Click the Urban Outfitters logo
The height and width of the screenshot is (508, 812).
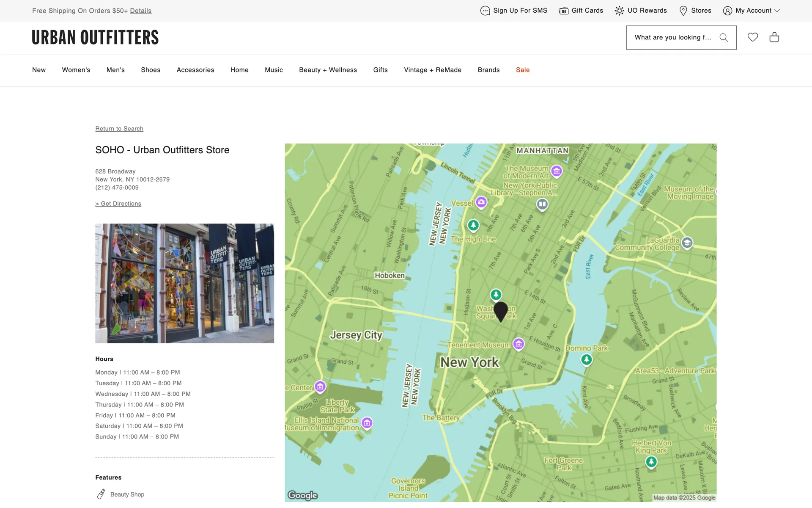95,37
